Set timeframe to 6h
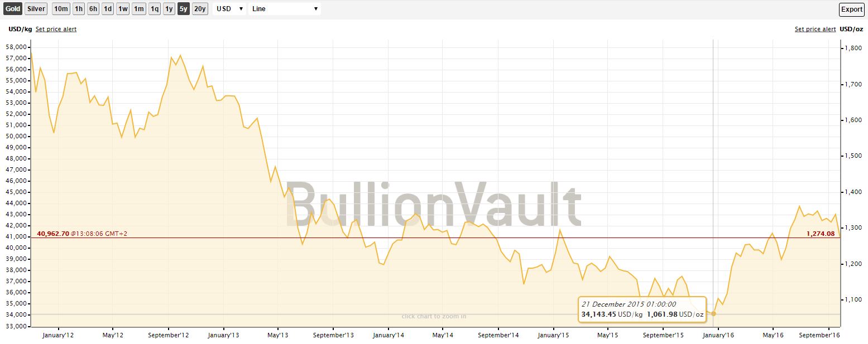868x344 pixels. [x=93, y=9]
